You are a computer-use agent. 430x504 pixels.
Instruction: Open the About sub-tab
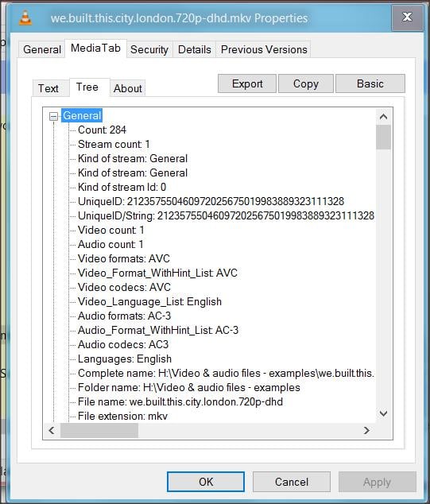(x=128, y=88)
